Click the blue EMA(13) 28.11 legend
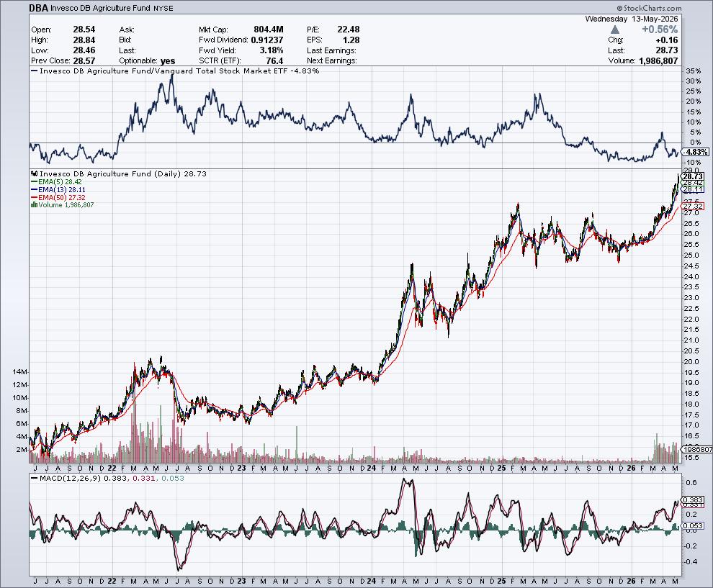Image resolution: width=713 pixels, height=588 pixels. click(x=58, y=189)
